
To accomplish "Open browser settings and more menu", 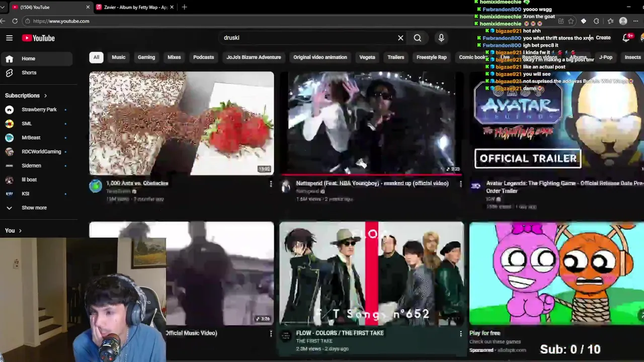I will (636, 21).
